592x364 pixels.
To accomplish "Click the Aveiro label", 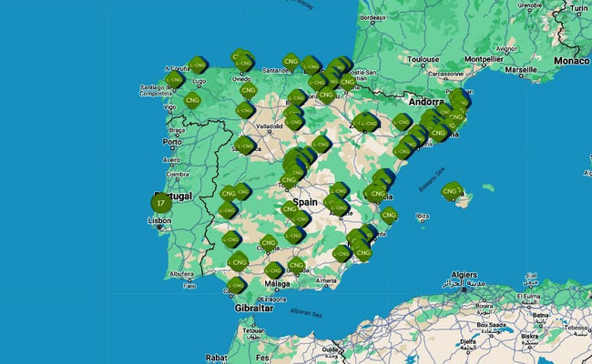I will tap(171, 160).
